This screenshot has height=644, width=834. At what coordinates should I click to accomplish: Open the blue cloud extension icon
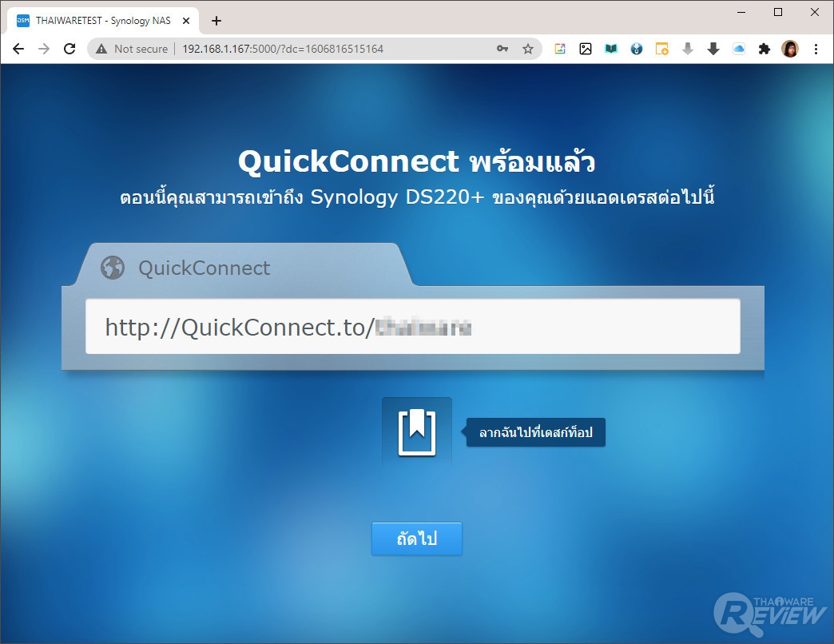pos(739,49)
